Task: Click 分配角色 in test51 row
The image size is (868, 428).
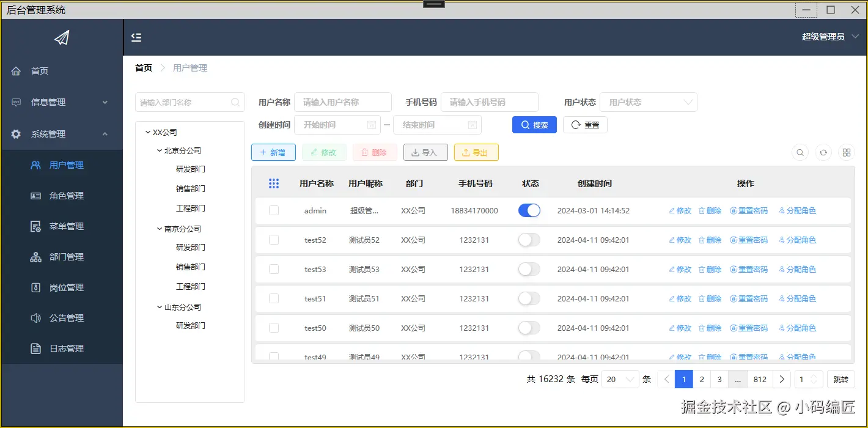Action: tap(798, 298)
